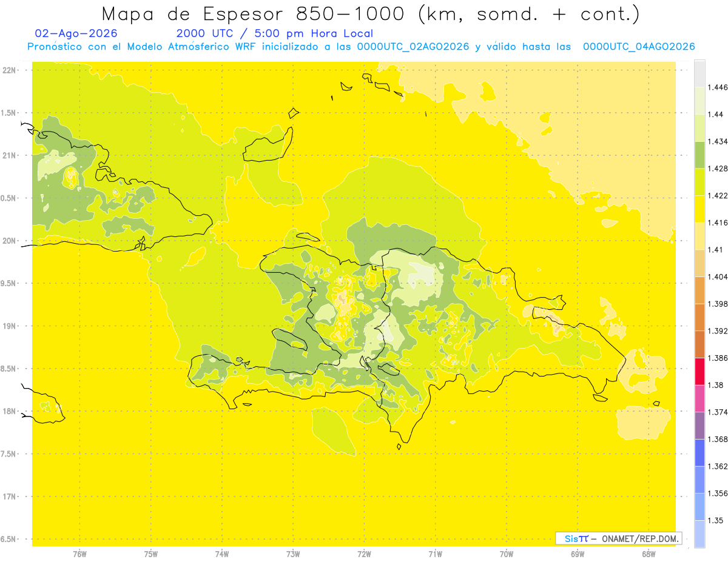Click the legend value 1.446

719,87
